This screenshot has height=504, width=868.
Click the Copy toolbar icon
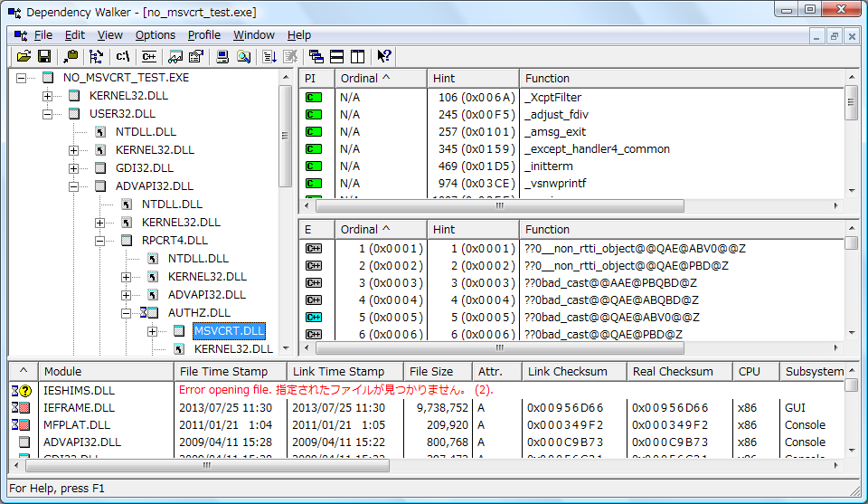coord(72,57)
